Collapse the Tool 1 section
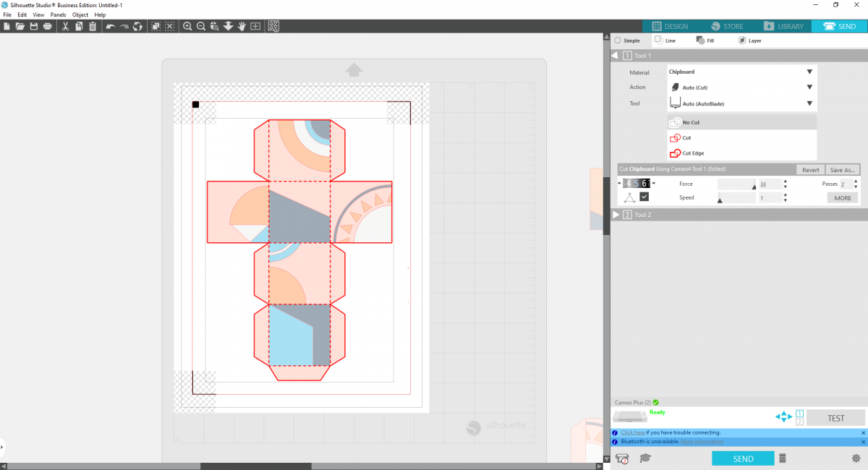The image size is (868, 470). coord(615,56)
